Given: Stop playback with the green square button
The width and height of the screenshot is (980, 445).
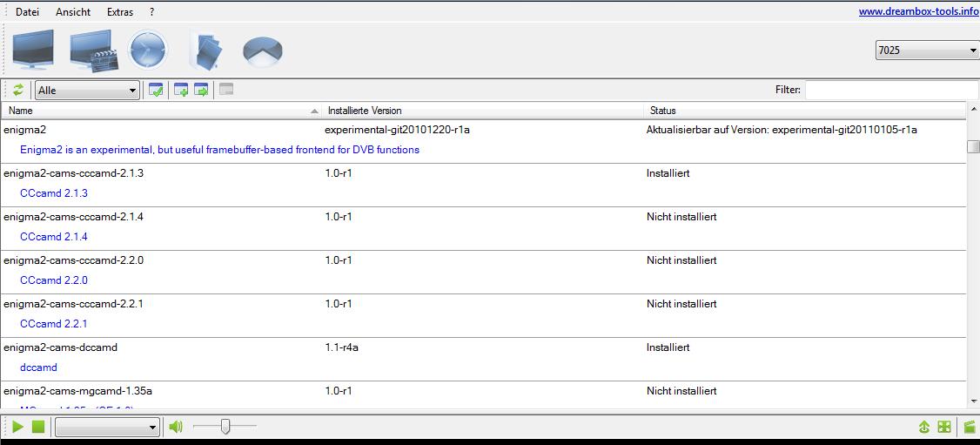Looking at the screenshot, I should (x=38, y=427).
